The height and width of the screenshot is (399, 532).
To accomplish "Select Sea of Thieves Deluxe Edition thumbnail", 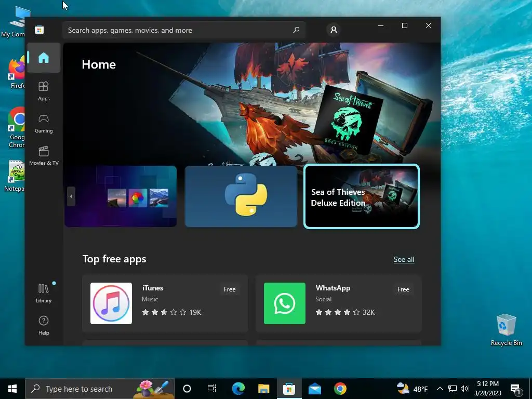I will coord(362,196).
